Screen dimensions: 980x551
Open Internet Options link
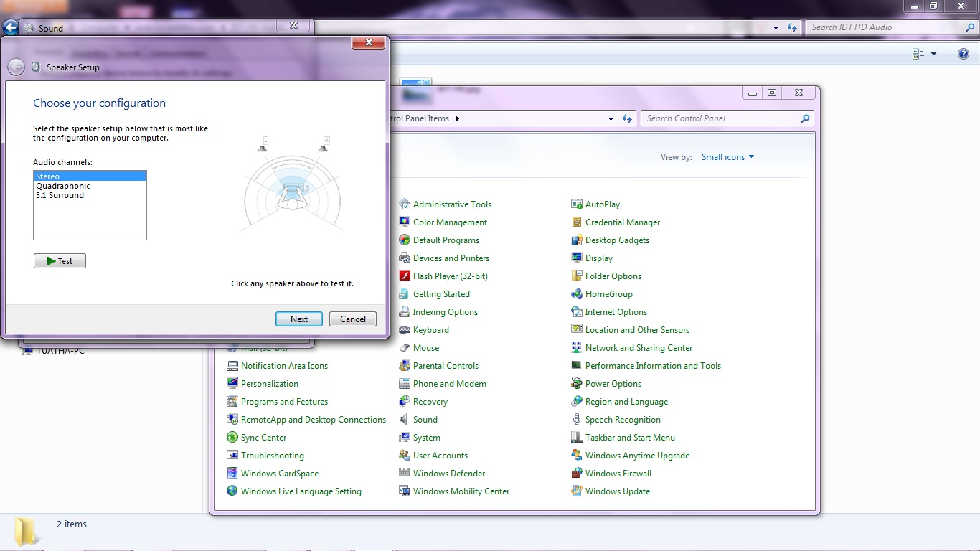tap(616, 312)
